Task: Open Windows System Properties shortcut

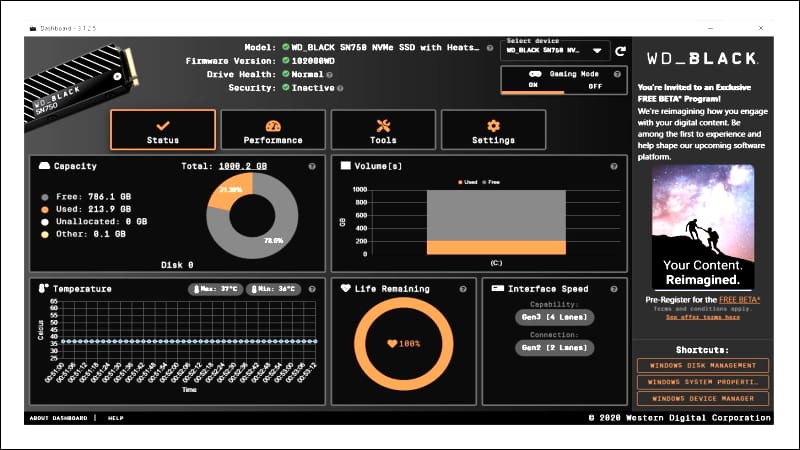Action: 703,382
